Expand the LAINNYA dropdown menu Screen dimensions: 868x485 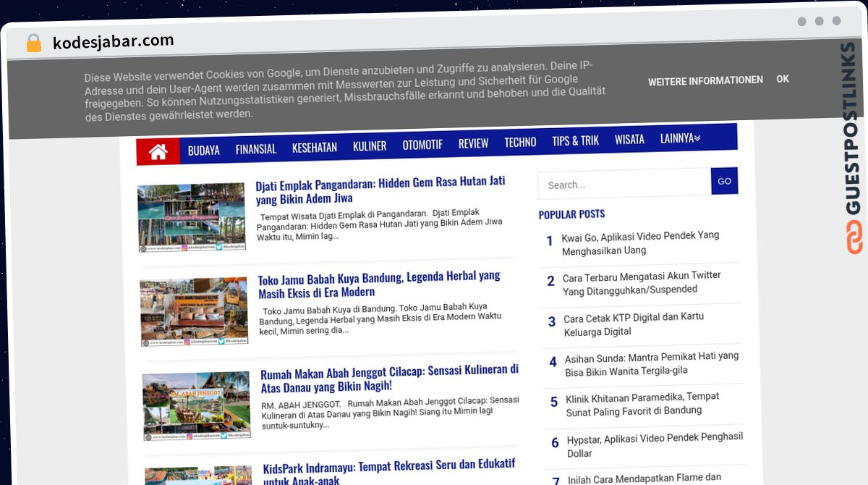point(680,138)
